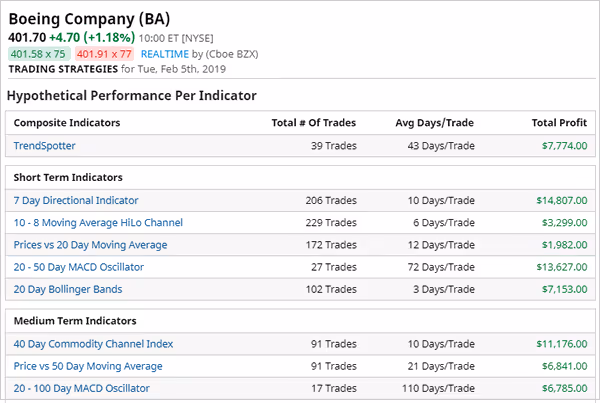The image size is (600, 403).
Task: Click the $1,982.00 profit value
Action: click(564, 245)
